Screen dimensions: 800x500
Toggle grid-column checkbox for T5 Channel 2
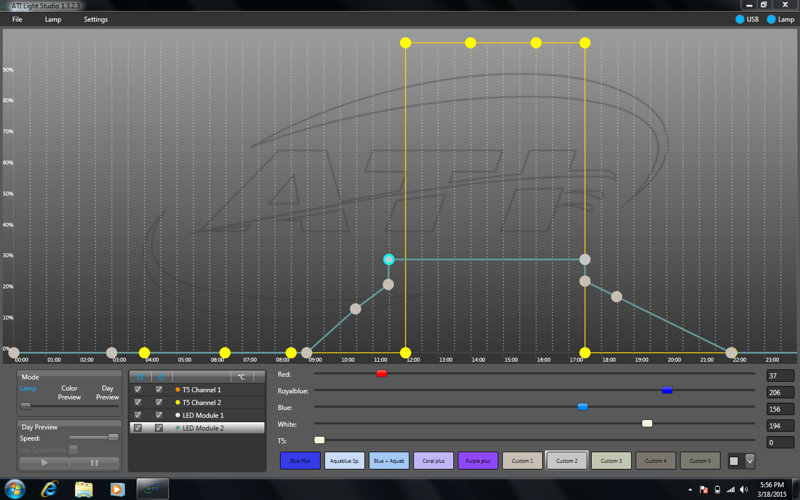point(138,402)
